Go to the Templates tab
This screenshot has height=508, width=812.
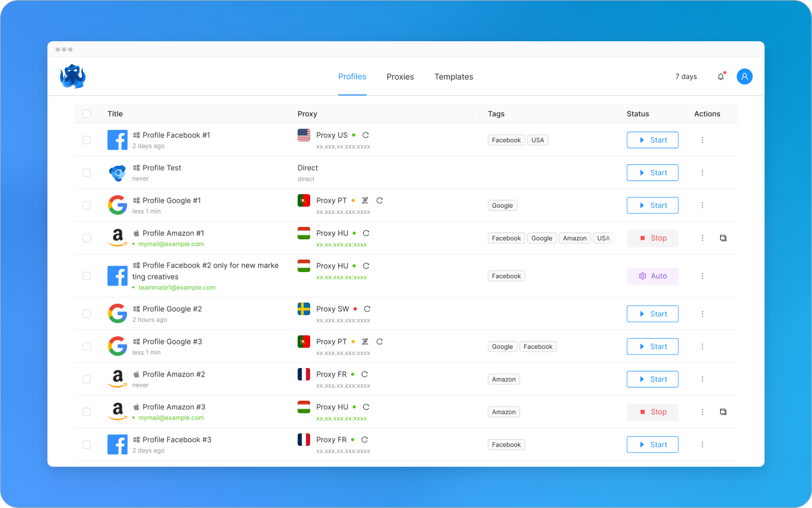pos(454,77)
